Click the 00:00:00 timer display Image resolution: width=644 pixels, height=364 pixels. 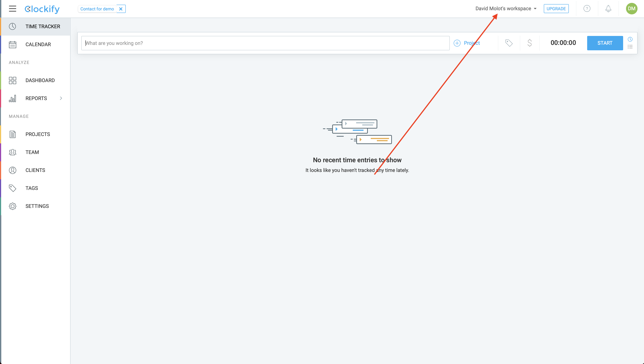pos(563,43)
